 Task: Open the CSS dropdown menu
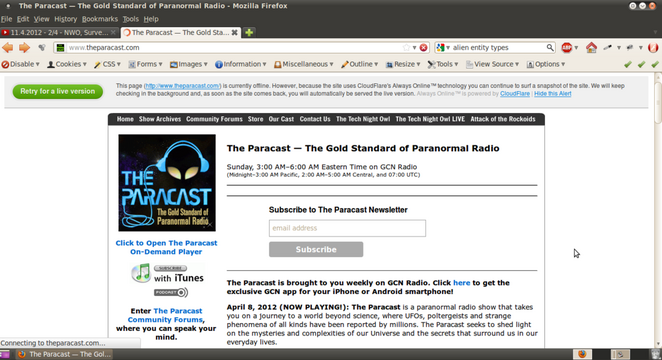coord(107,64)
